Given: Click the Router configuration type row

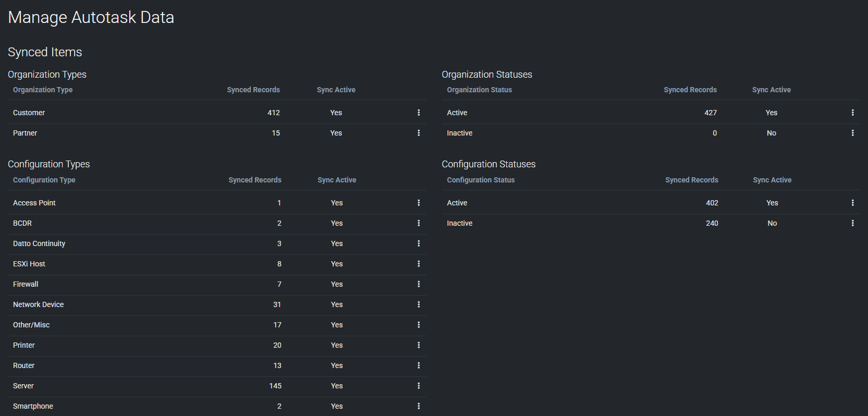Looking at the screenshot, I should pyautogui.click(x=24, y=365).
